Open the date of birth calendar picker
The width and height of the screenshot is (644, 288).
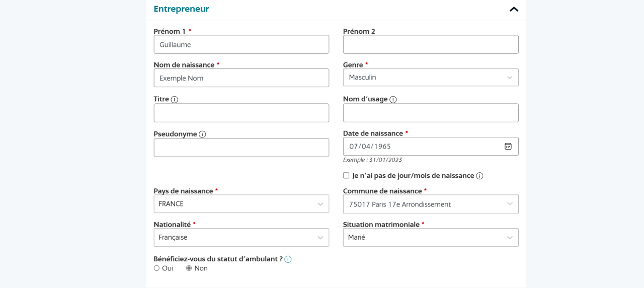pyautogui.click(x=508, y=147)
